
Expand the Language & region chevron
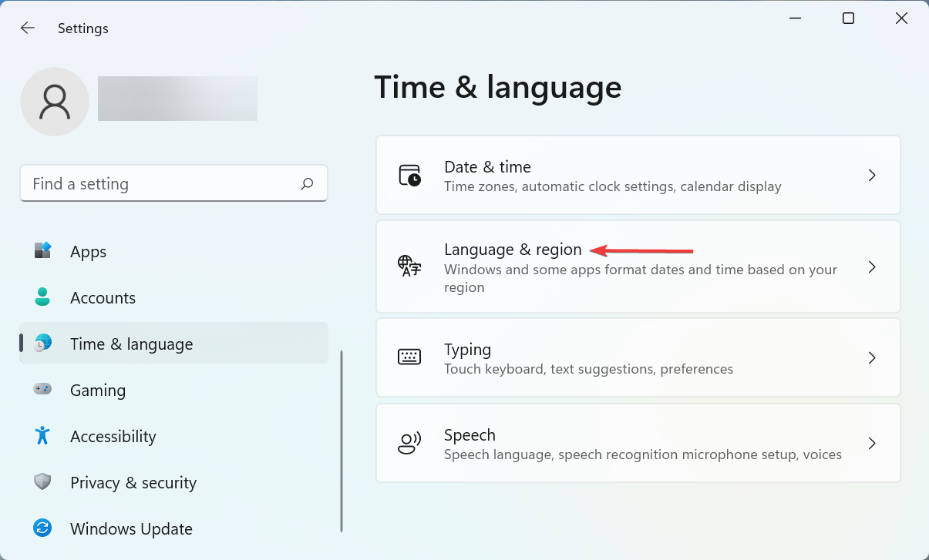click(872, 267)
